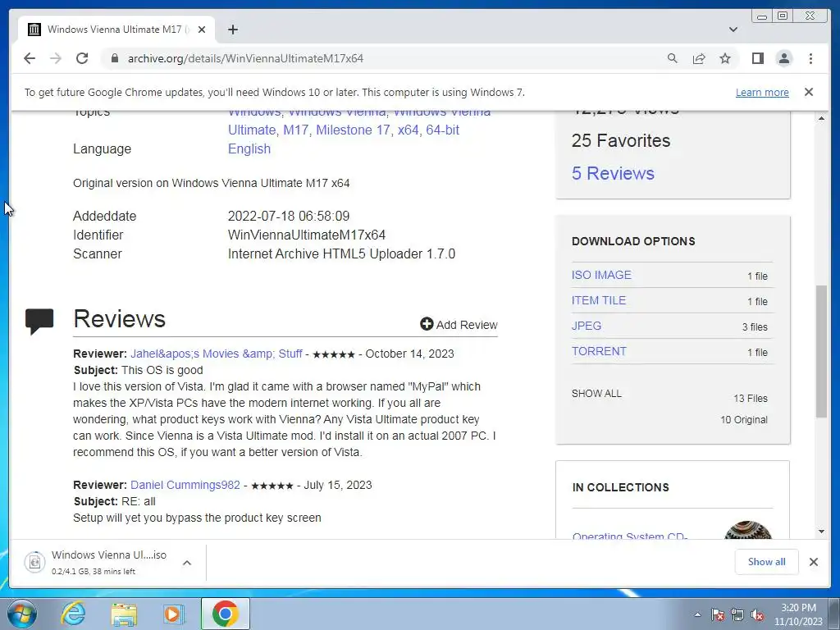Download the ITEM TILE file
This screenshot has width=840, height=630.
click(x=598, y=300)
